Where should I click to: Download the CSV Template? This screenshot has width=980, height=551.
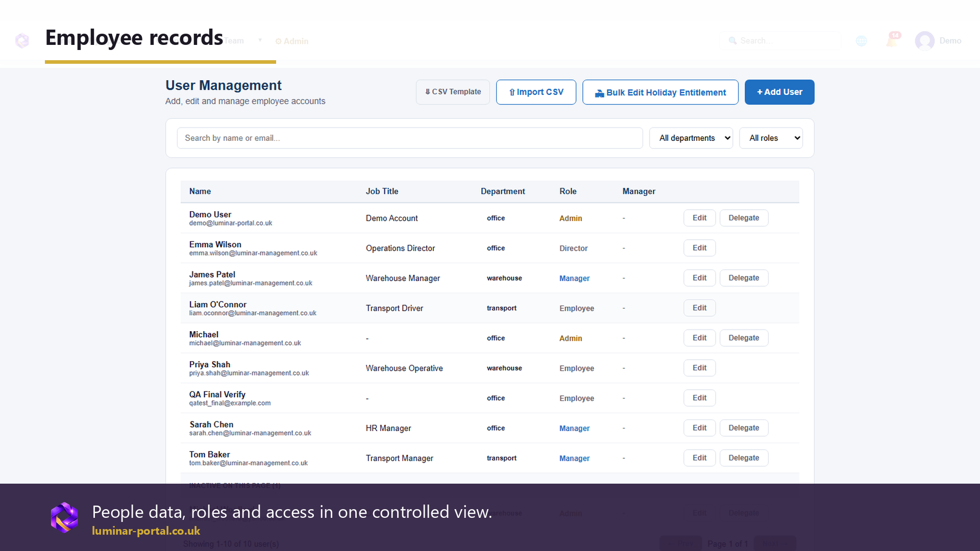(453, 92)
